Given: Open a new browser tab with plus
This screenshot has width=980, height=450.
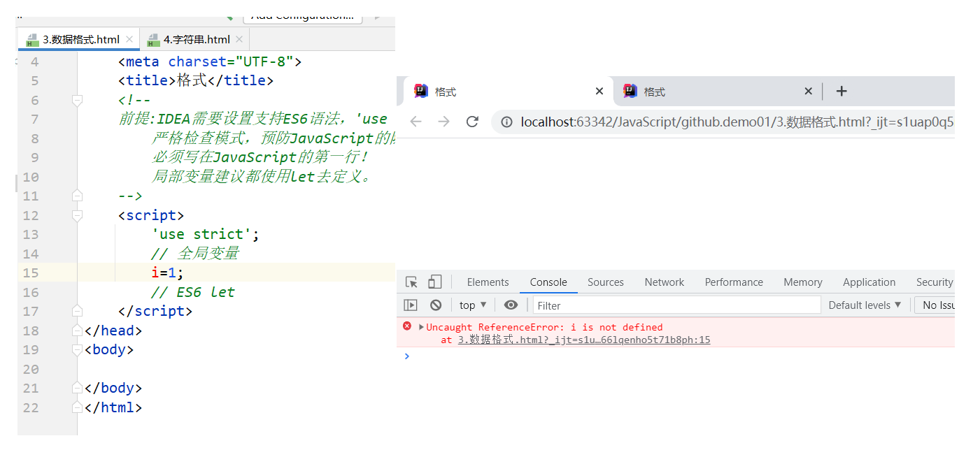Looking at the screenshot, I should 841,92.
